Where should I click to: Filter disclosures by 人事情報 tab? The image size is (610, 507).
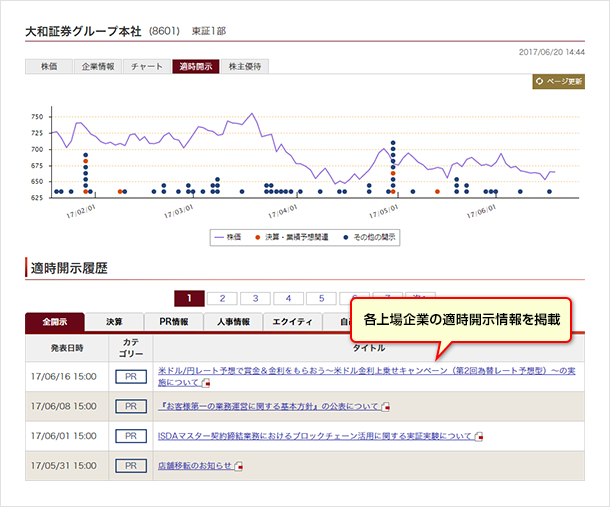coord(233,322)
